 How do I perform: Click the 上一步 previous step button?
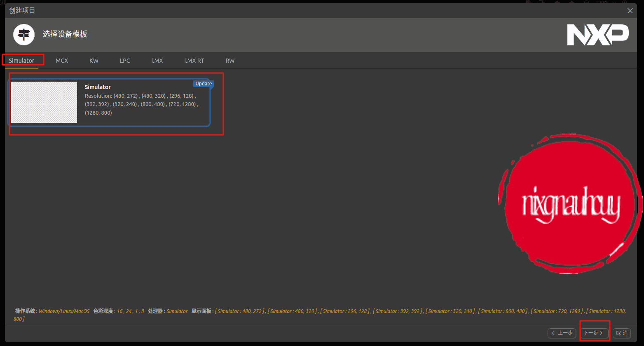coord(562,333)
